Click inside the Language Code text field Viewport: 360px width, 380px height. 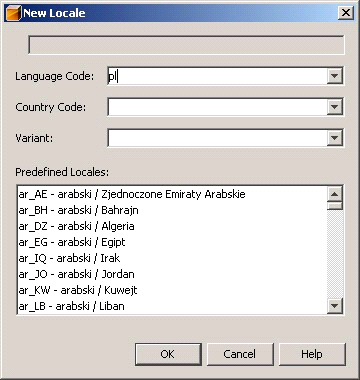[217, 77]
